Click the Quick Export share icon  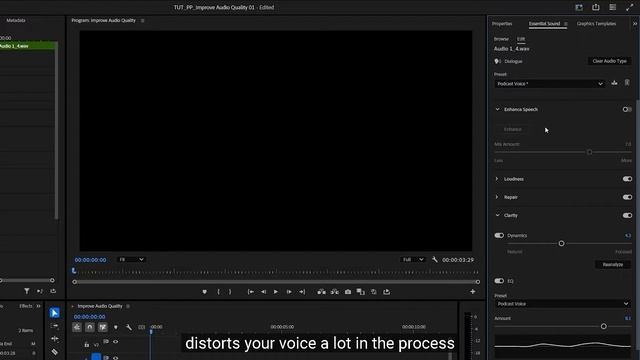pyautogui.click(x=596, y=7)
